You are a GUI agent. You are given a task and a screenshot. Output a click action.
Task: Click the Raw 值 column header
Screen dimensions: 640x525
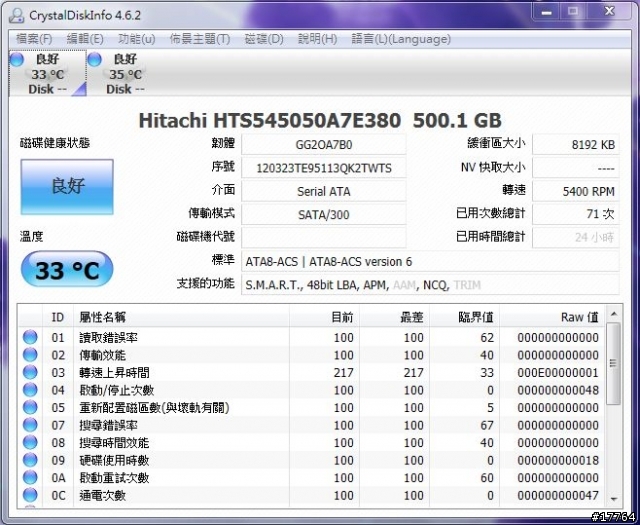pos(552,317)
